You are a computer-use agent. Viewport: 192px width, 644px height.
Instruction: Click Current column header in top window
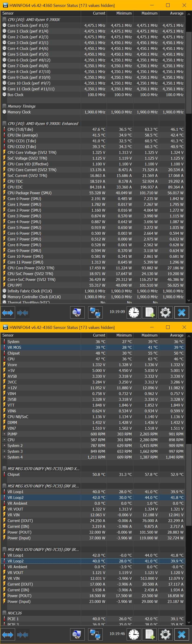click(94, 13)
